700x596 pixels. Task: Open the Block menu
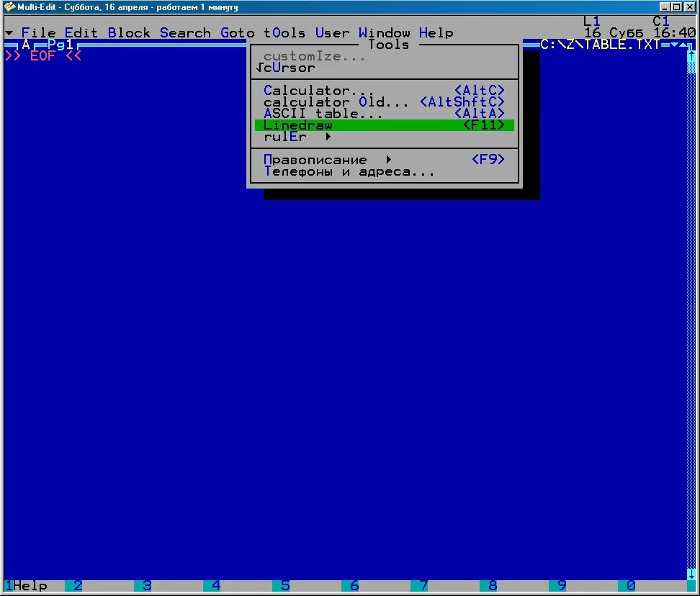coord(129,33)
